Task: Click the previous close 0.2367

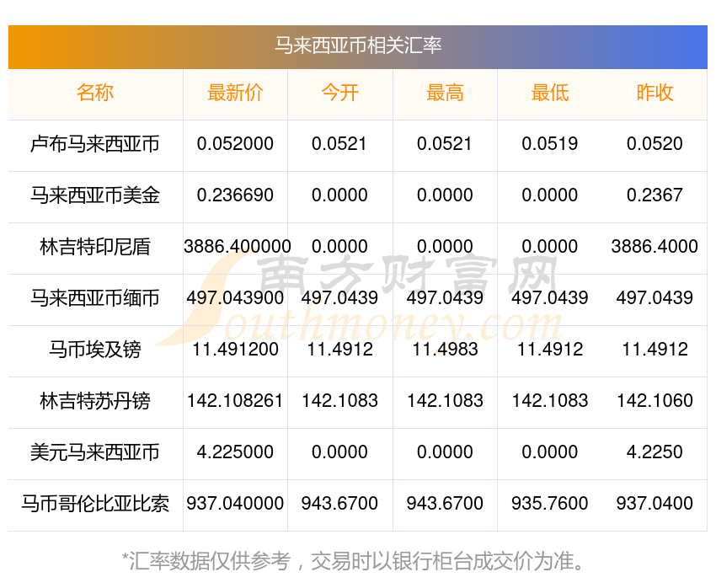Action: point(655,195)
